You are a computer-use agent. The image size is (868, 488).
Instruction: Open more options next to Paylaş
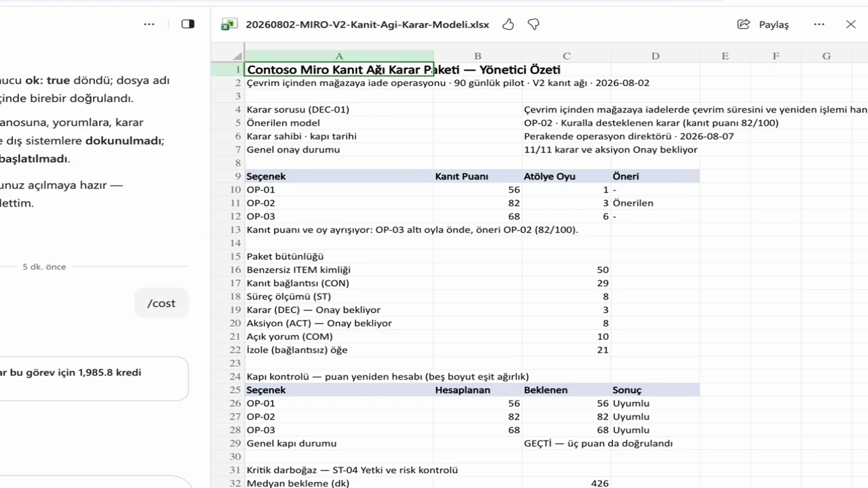819,24
